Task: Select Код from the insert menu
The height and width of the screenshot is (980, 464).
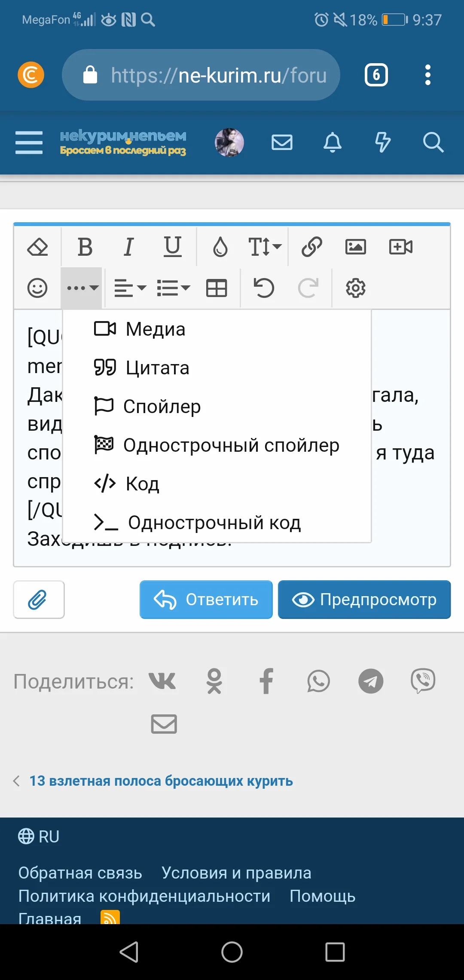Action: pyautogui.click(x=217, y=484)
